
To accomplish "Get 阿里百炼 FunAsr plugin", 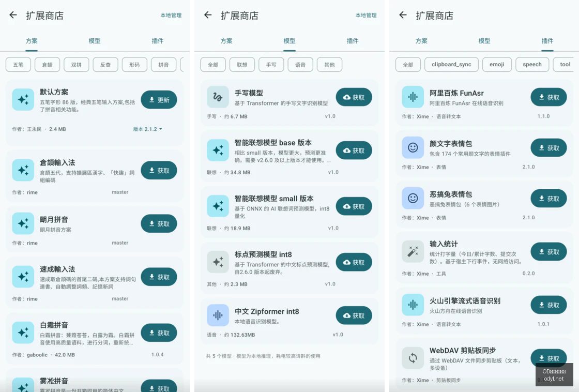I will (548, 97).
